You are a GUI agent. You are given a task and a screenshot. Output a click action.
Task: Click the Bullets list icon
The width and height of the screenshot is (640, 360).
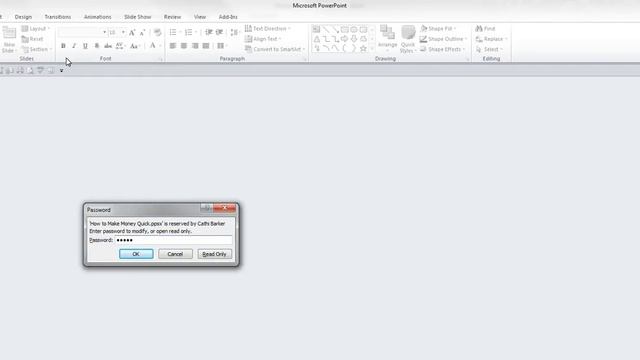point(173,32)
